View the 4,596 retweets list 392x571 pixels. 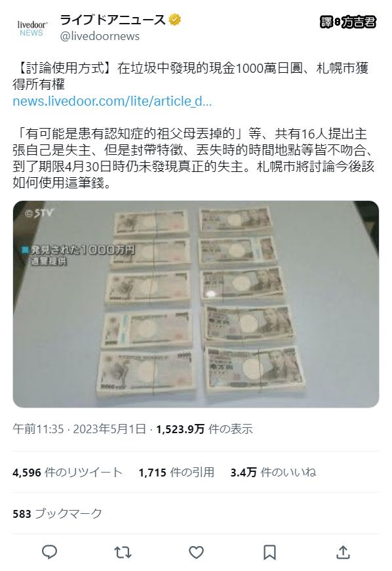68,473
